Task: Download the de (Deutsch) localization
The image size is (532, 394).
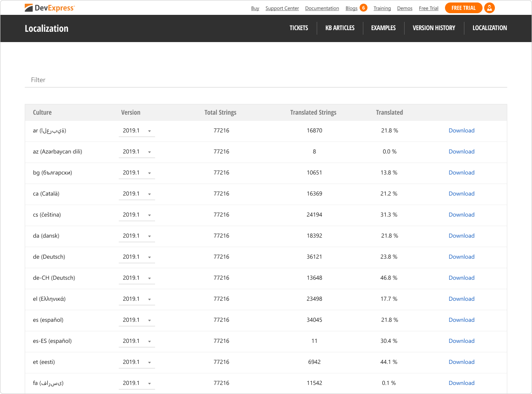Action: click(x=461, y=257)
